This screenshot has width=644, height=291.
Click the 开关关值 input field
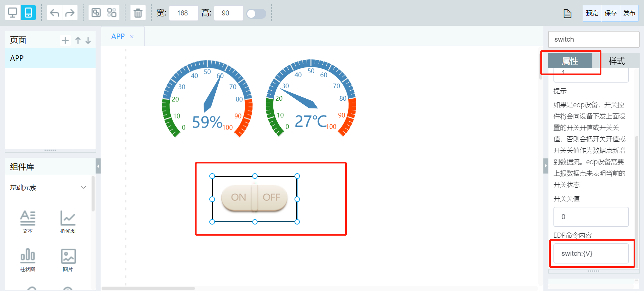click(x=591, y=217)
